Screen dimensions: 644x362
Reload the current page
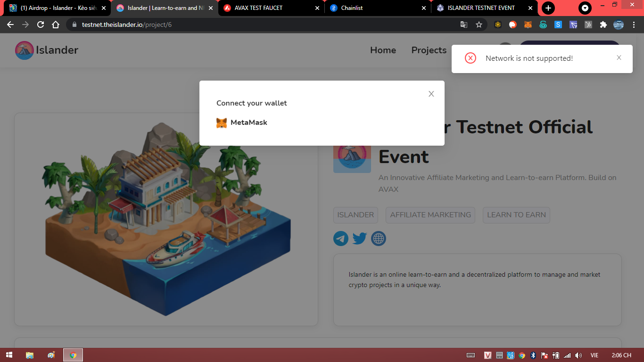pyautogui.click(x=41, y=25)
